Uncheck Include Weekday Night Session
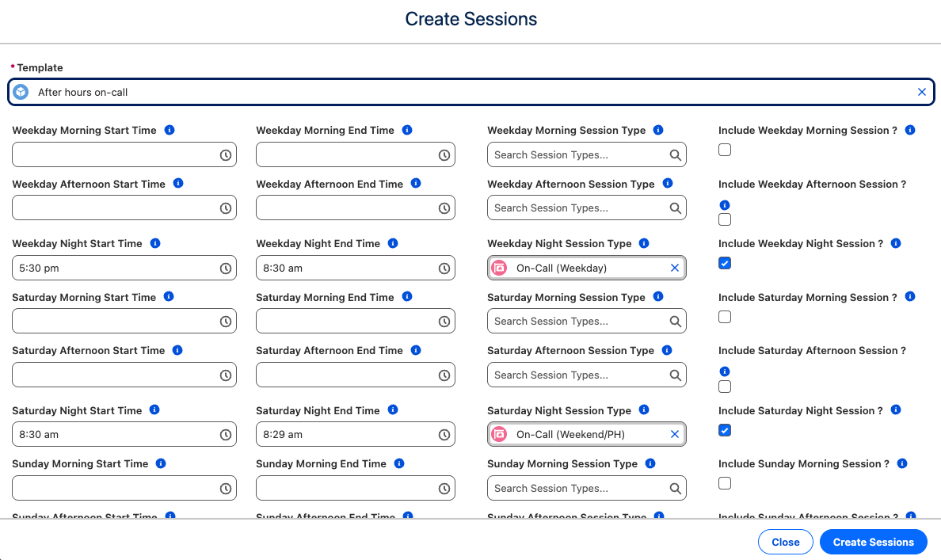The width and height of the screenshot is (941, 560). pyautogui.click(x=725, y=263)
